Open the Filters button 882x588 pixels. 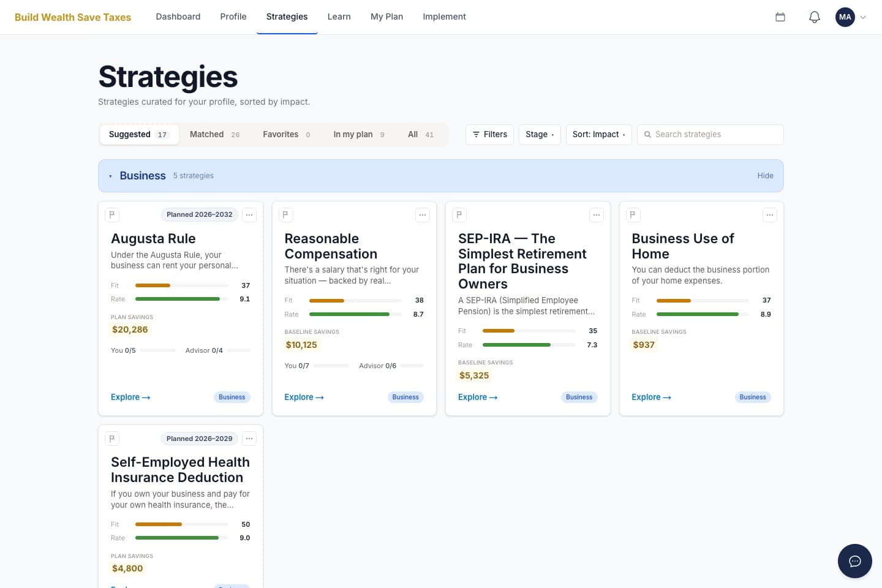pyautogui.click(x=489, y=135)
